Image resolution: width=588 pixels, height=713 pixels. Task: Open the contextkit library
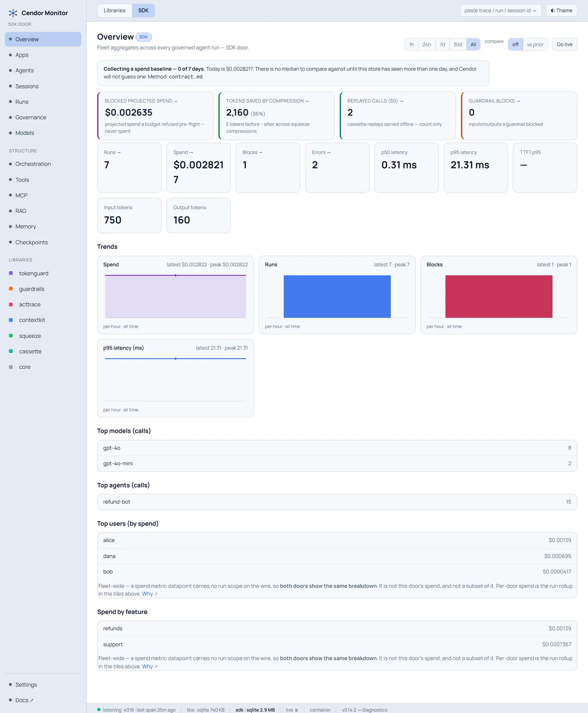coord(43,320)
